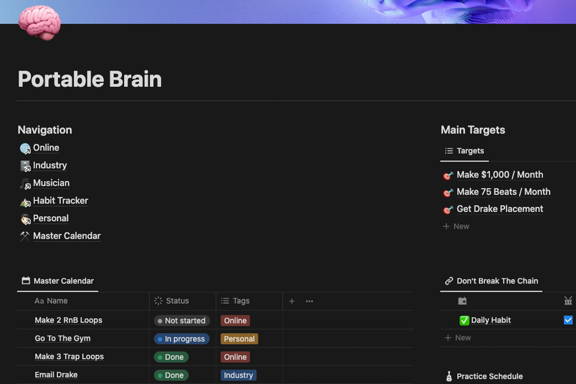The image size is (576, 384).
Task: Click the Musician page icon
Action: point(25,184)
